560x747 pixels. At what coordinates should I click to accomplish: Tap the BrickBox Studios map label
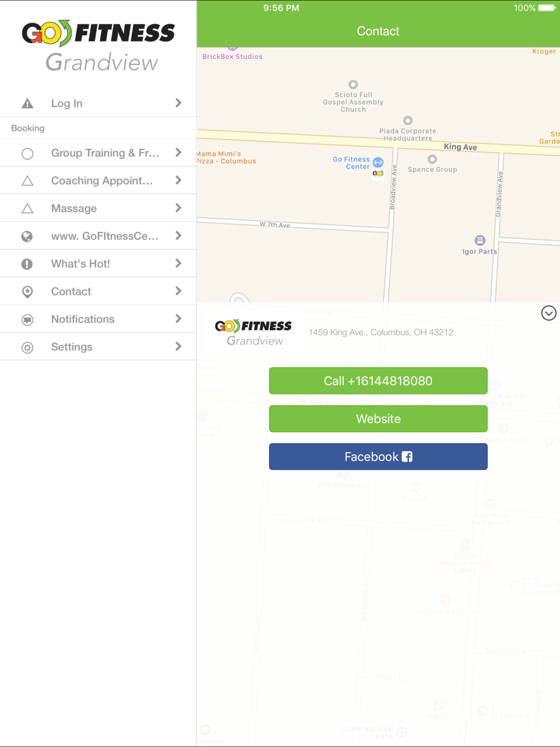(x=232, y=57)
